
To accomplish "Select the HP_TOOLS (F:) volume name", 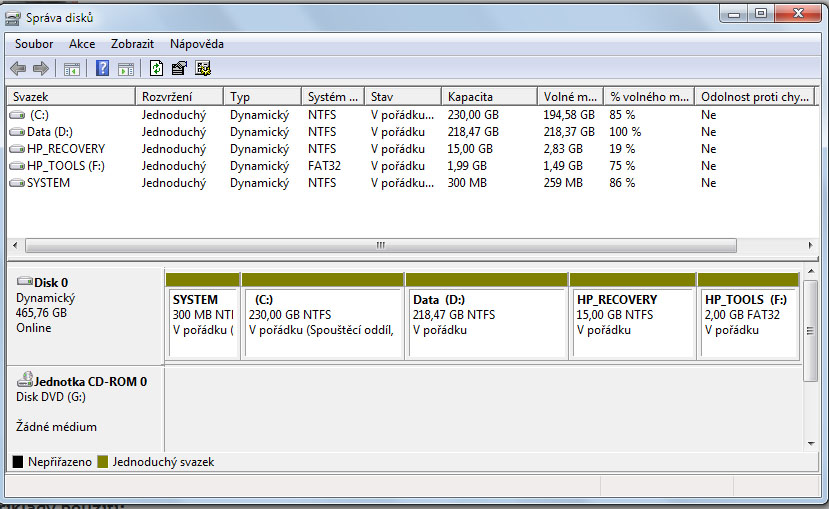I will point(66,166).
